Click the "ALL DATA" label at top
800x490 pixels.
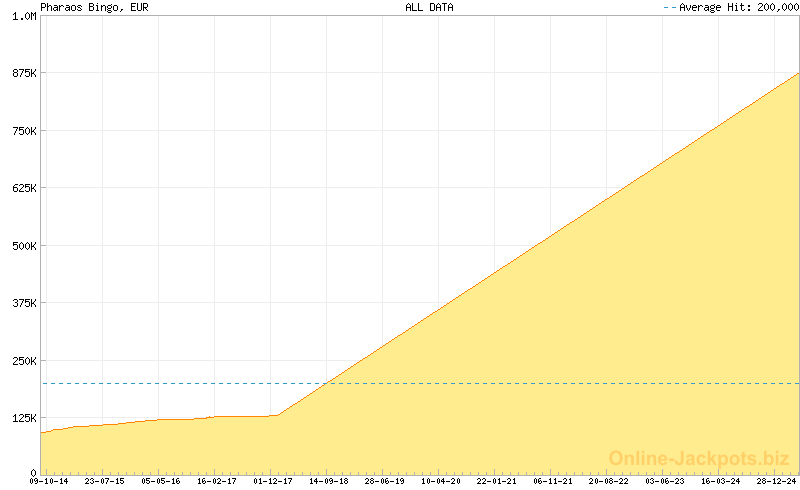(429, 7)
